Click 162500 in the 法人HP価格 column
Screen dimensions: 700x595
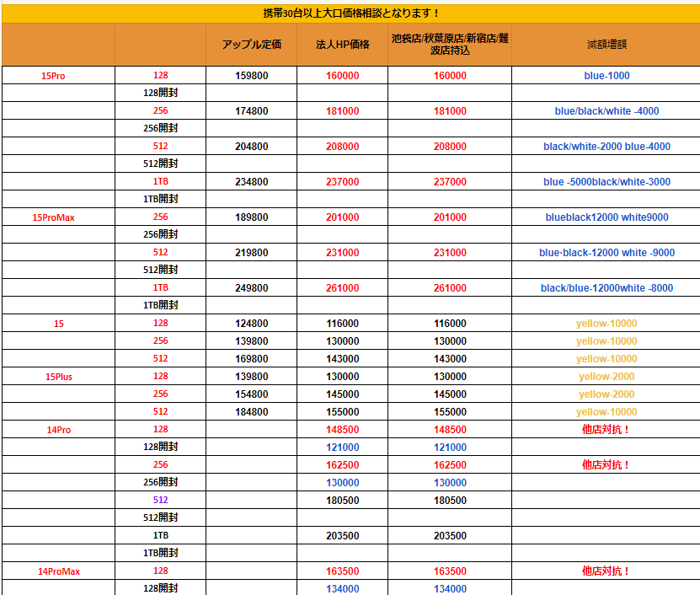tap(342, 465)
